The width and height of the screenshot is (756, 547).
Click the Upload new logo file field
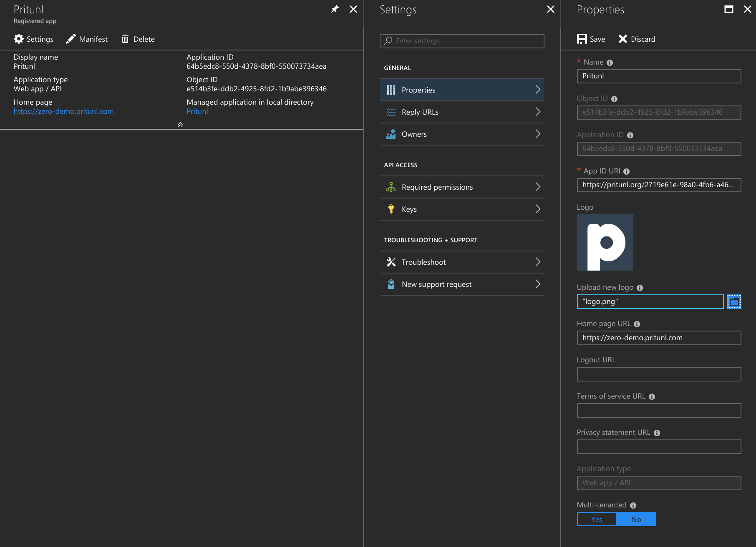650,301
